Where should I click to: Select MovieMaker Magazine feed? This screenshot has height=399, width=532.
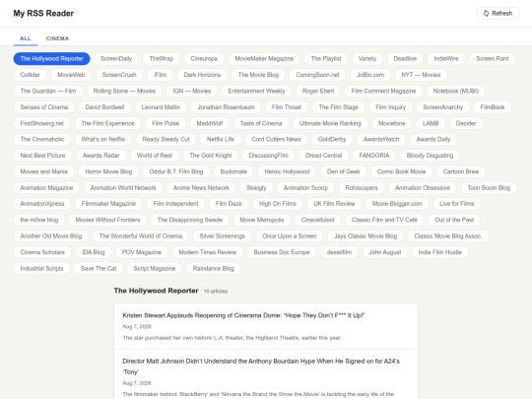click(x=264, y=59)
